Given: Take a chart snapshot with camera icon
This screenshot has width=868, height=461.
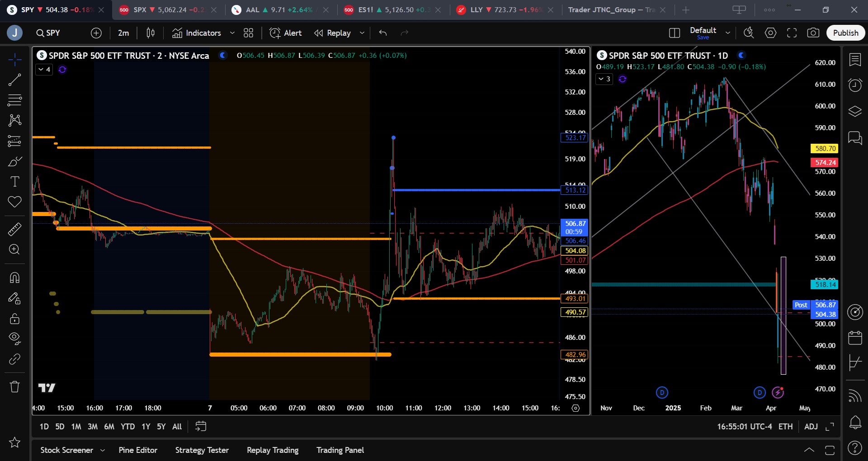Looking at the screenshot, I should pyautogui.click(x=813, y=33).
